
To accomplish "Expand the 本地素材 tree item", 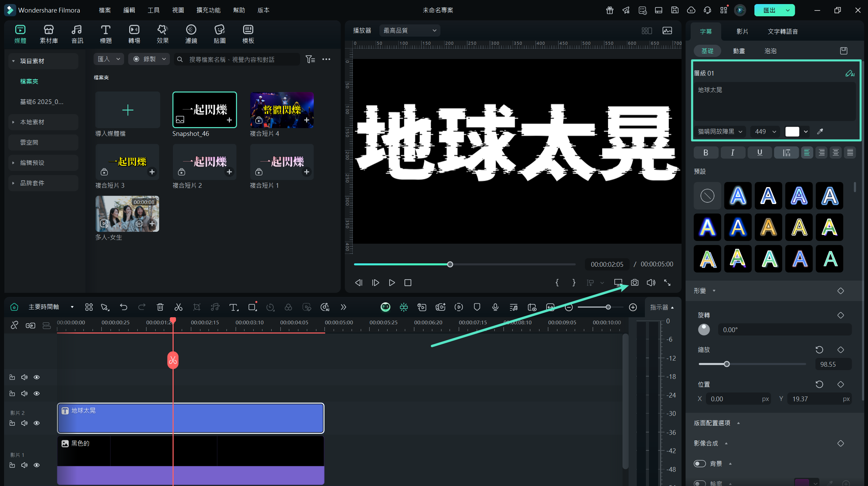I will (x=13, y=122).
